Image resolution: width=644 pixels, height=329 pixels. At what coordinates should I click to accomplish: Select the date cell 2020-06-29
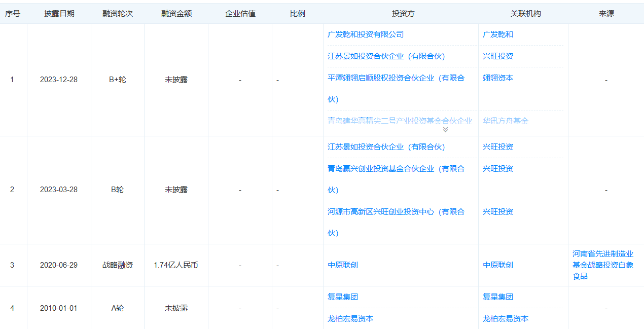point(59,265)
